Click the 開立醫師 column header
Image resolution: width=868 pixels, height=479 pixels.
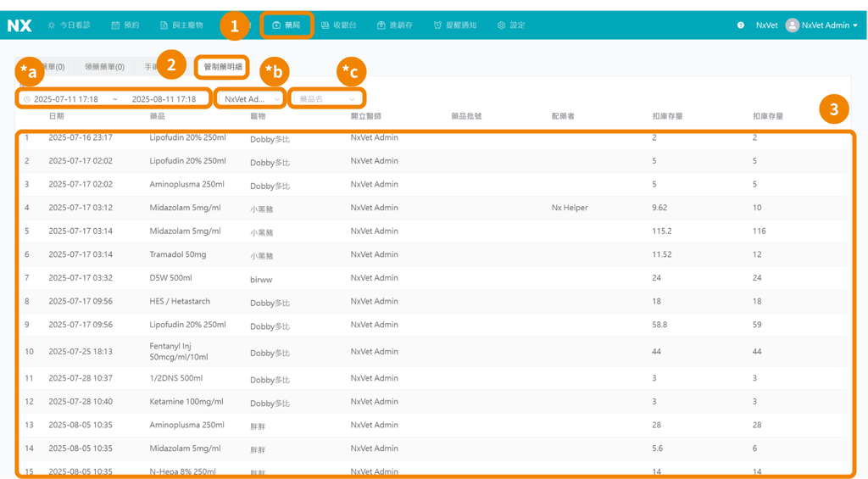[x=366, y=116]
